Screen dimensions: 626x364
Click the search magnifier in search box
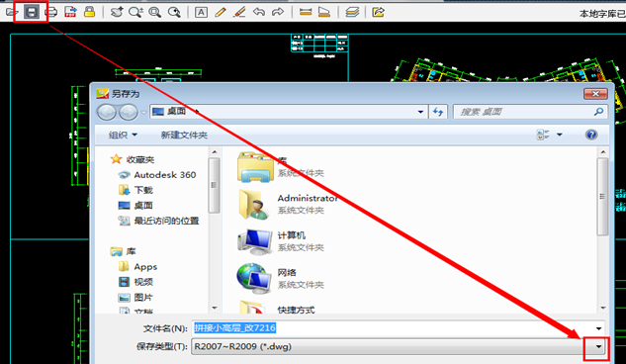(598, 112)
